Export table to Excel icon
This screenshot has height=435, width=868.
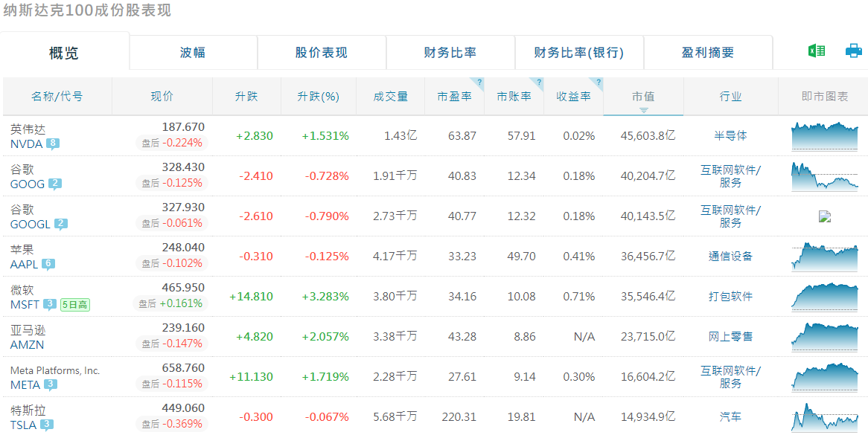coord(817,51)
